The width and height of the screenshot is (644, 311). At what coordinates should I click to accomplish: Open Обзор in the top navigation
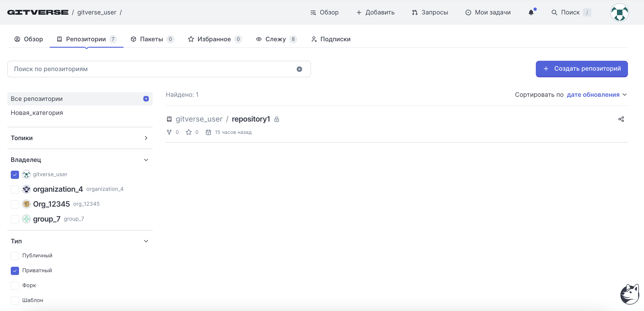tap(325, 12)
